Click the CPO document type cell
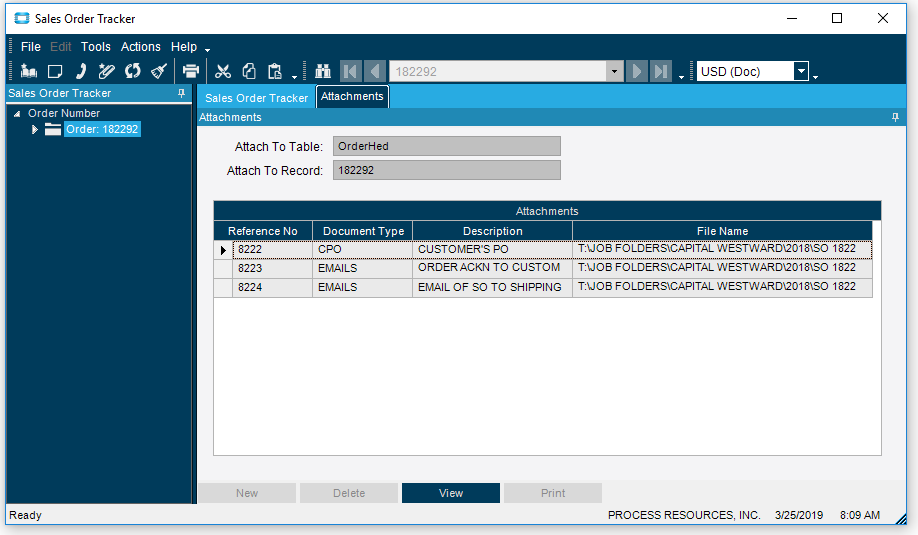 pos(362,250)
